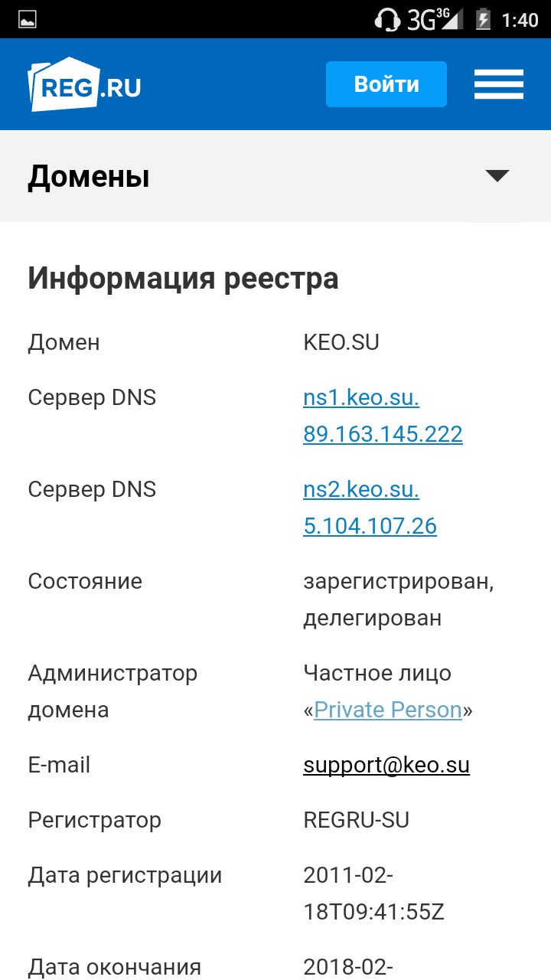Tap the registration date 2011-02-18 value

point(373,893)
